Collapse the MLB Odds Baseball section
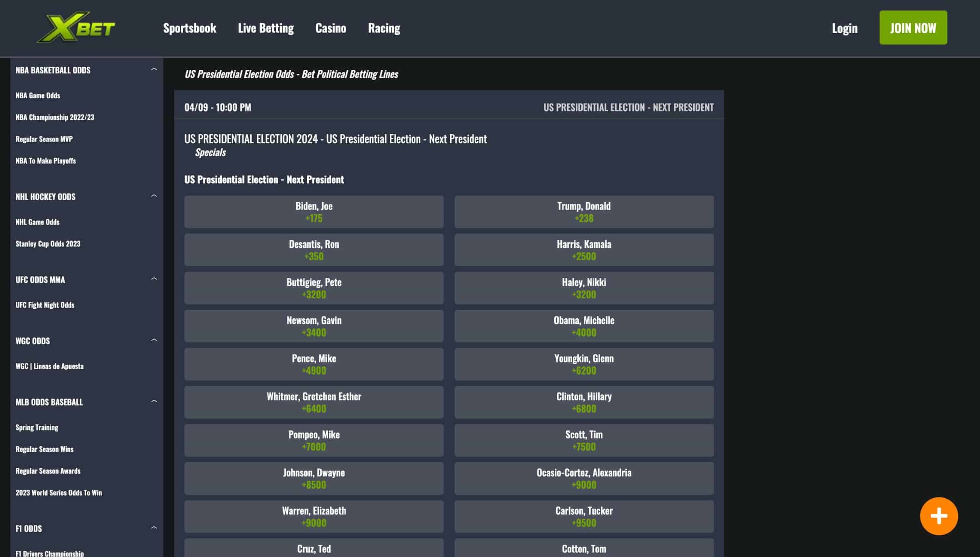980x557 pixels. coord(154,402)
